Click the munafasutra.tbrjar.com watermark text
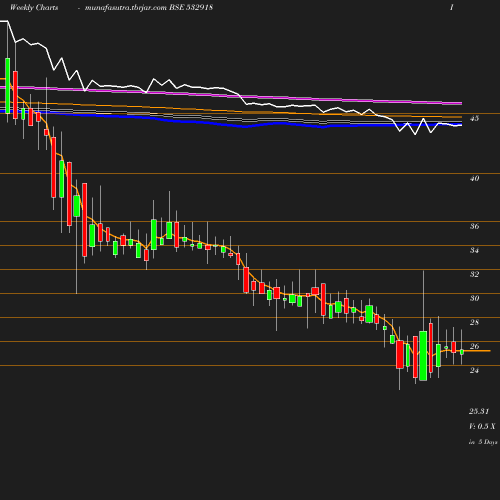Viewport: 500px width, 500px height. [126, 8]
